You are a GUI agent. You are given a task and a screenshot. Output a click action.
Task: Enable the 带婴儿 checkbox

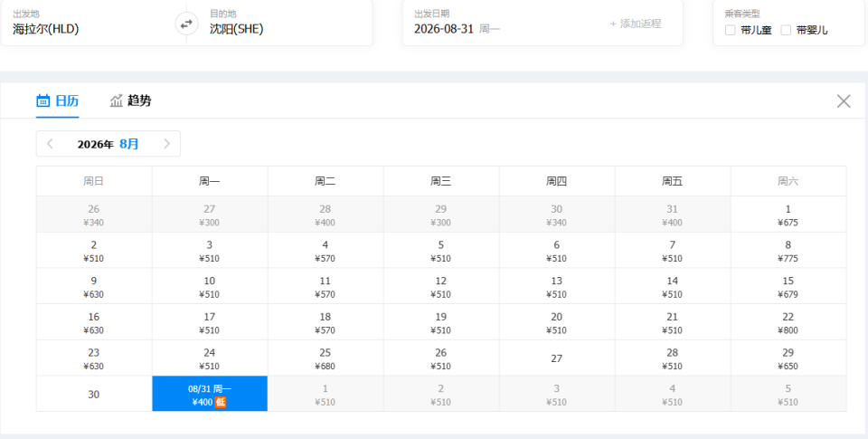pyautogui.click(x=786, y=30)
